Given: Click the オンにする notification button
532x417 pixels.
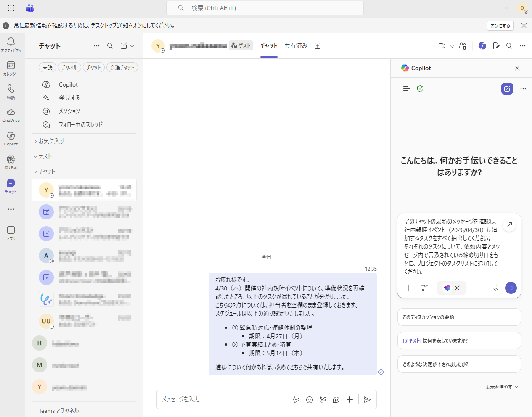Looking at the screenshot, I should tap(500, 26).
